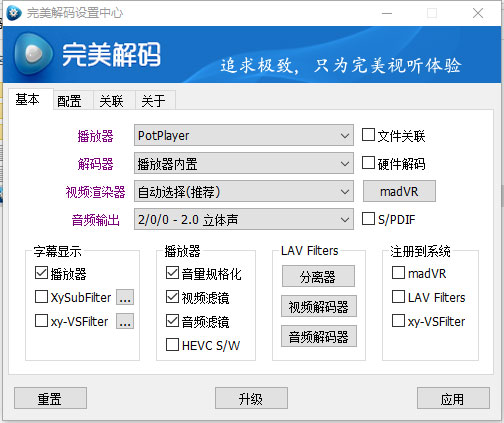The height and width of the screenshot is (423, 504).
Task: Open LAV Filters 分离器 settings
Action: [318, 276]
